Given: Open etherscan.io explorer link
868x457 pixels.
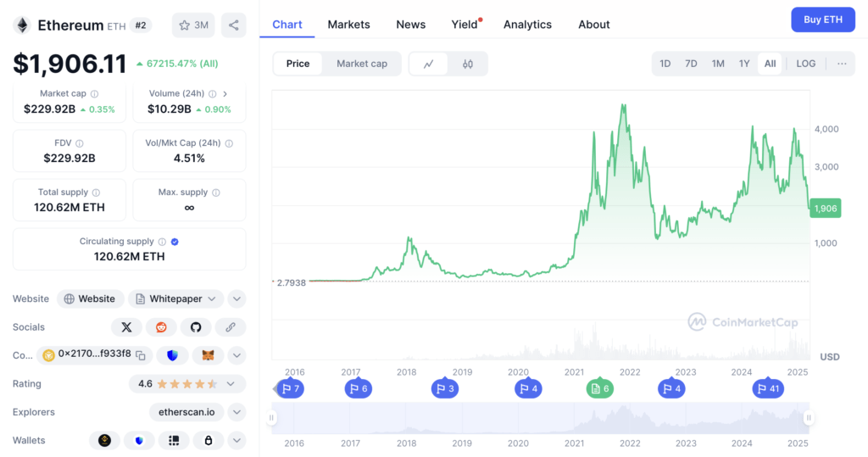Looking at the screenshot, I should coord(186,412).
